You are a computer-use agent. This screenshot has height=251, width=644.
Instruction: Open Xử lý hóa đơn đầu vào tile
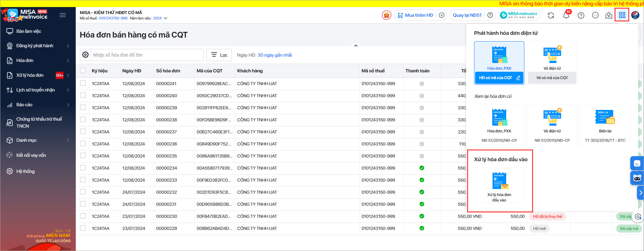(x=499, y=185)
